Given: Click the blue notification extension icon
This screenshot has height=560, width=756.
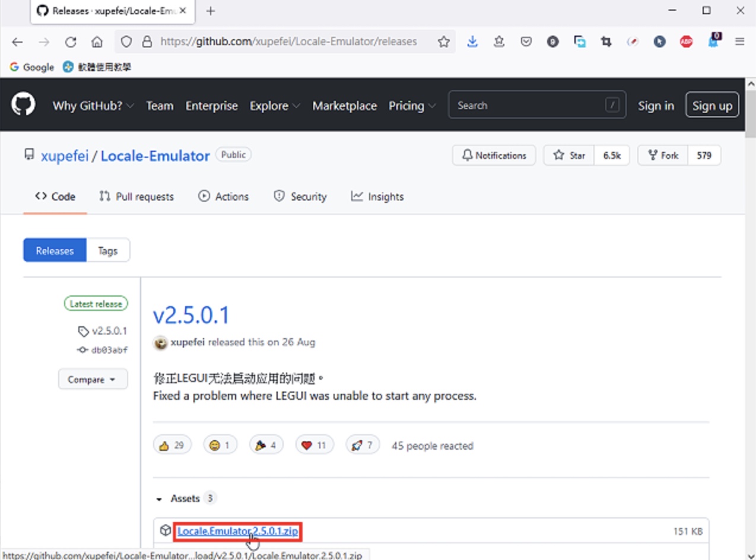Looking at the screenshot, I should click(714, 40).
